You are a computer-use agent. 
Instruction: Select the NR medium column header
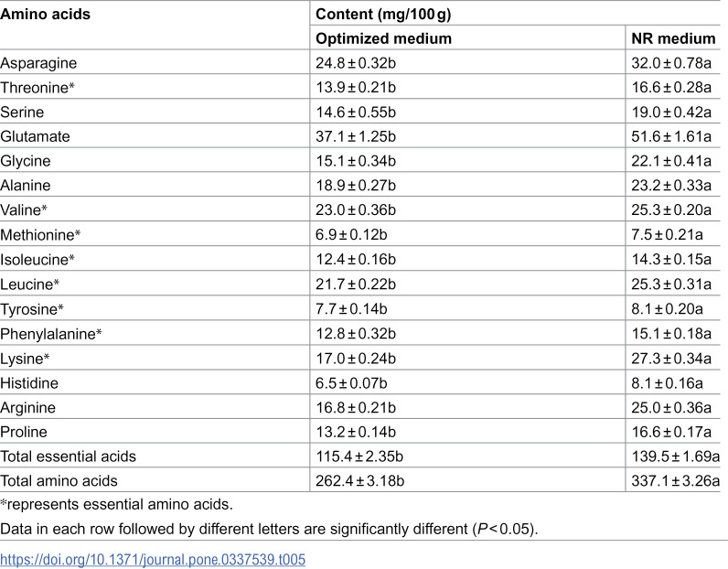coord(673,38)
